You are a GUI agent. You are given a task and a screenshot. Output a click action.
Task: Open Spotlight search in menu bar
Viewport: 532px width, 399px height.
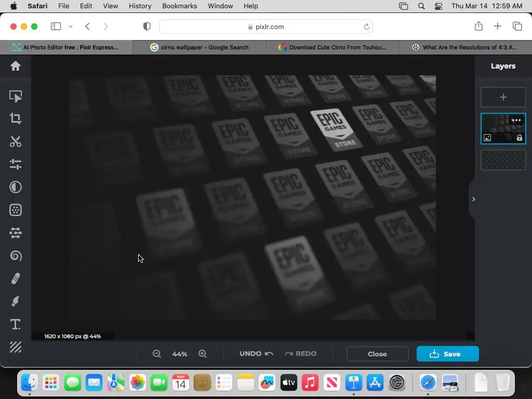pos(421,6)
